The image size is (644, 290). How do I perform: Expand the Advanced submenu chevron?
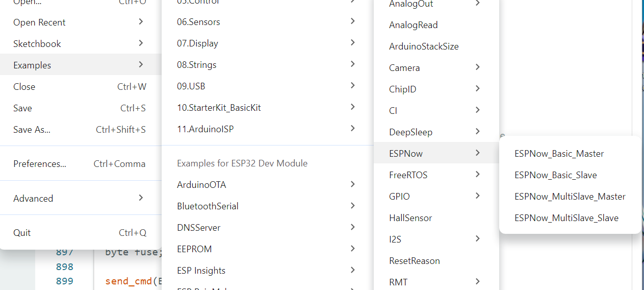point(141,198)
